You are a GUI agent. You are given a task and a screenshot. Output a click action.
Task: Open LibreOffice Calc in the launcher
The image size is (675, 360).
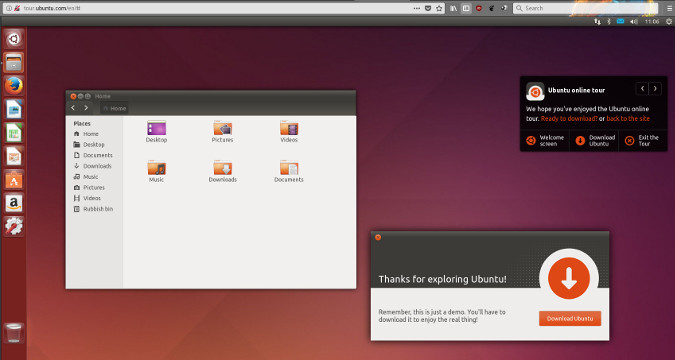click(14, 132)
